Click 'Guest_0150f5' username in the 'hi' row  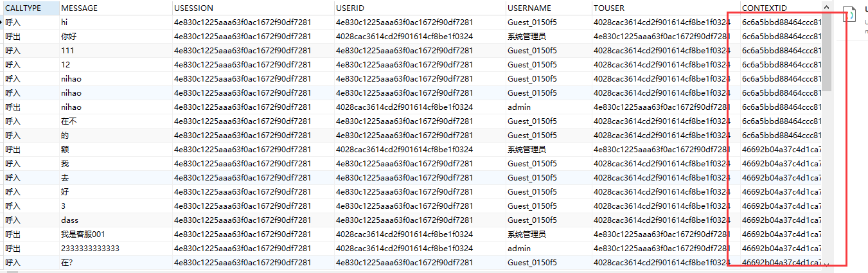(x=532, y=22)
